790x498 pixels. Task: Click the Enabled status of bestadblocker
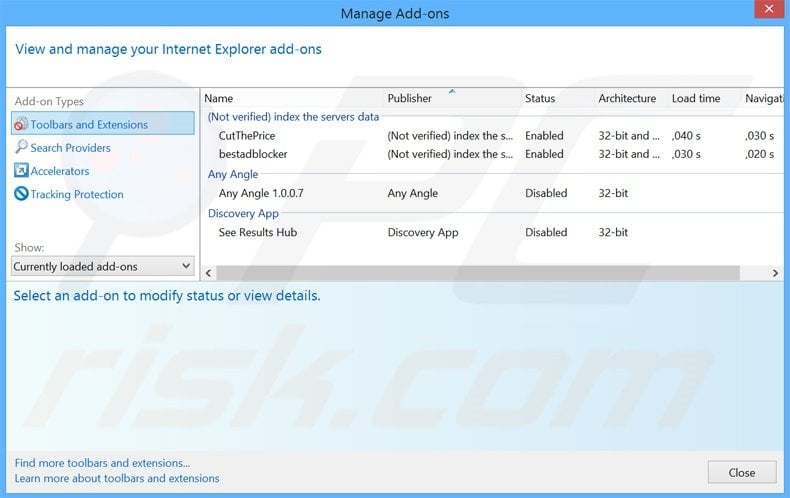tap(544, 154)
